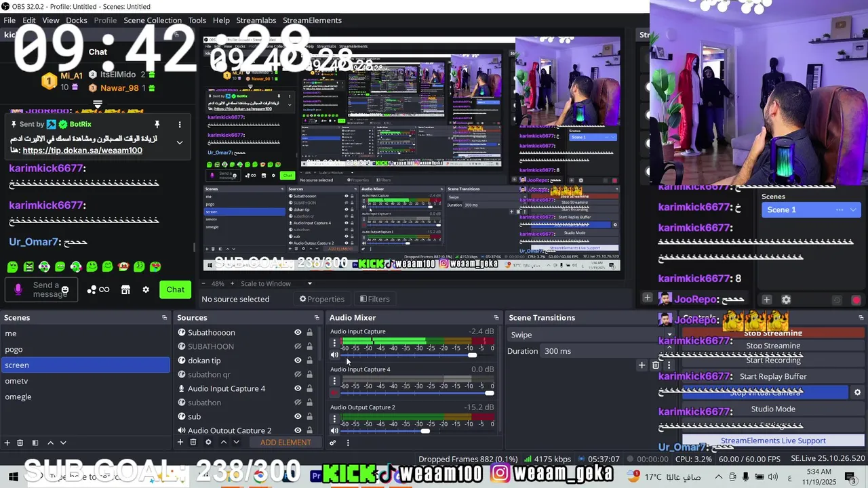The height and width of the screenshot is (488, 868).
Task: Open Swipe transition dropdown
Action: click(x=590, y=335)
